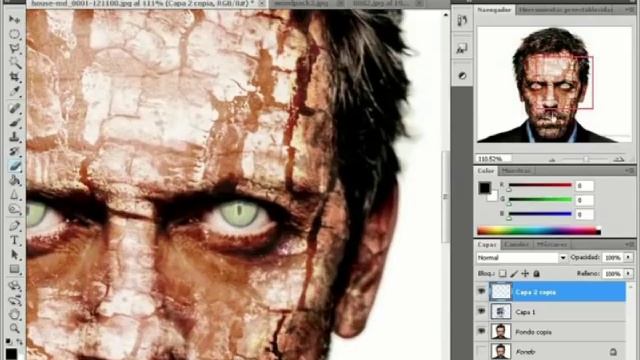Open the Color panel options menu
The image size is (640, 360).
(630, 171)
